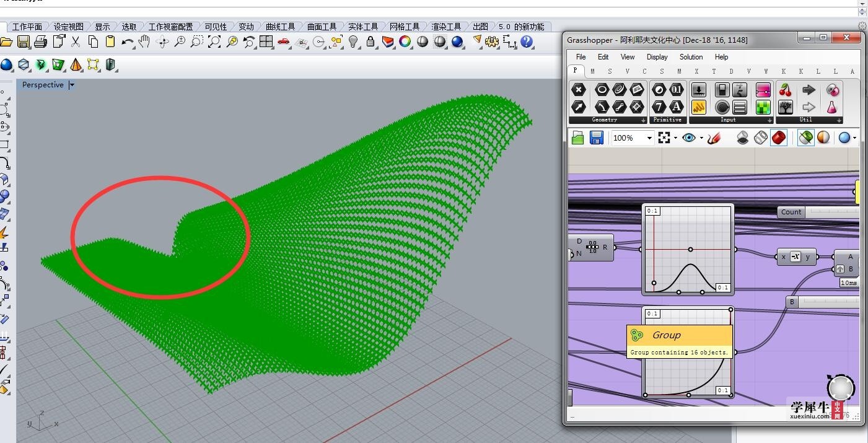Select the pink Gradient input icon
The image size is (868, 443).
pos(763,90)
